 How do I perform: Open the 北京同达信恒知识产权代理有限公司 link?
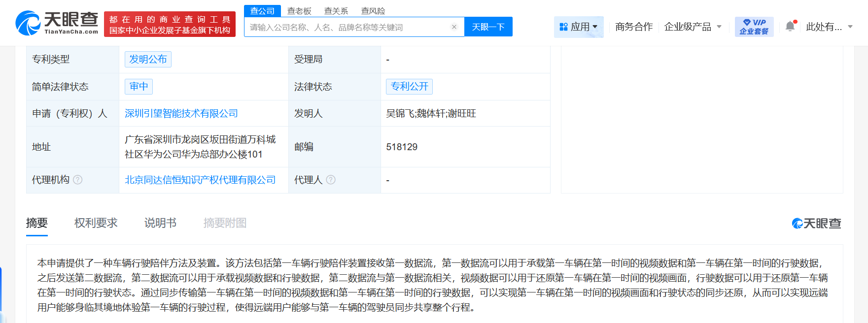[x=200, y=180]
